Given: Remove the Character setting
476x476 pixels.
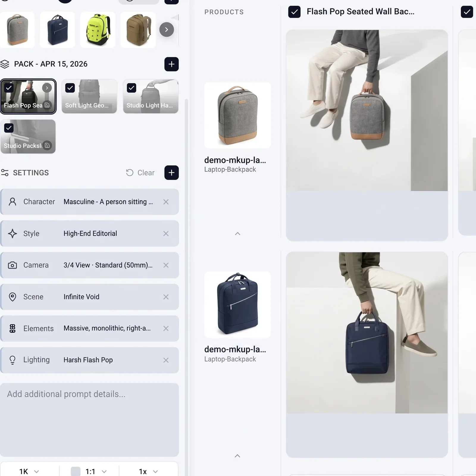Looking at the screenshot, I should coord(166,202).
